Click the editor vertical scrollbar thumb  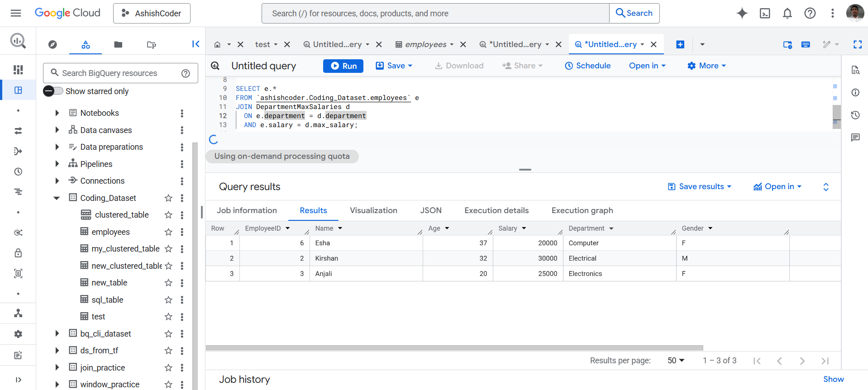click(837, 117)
